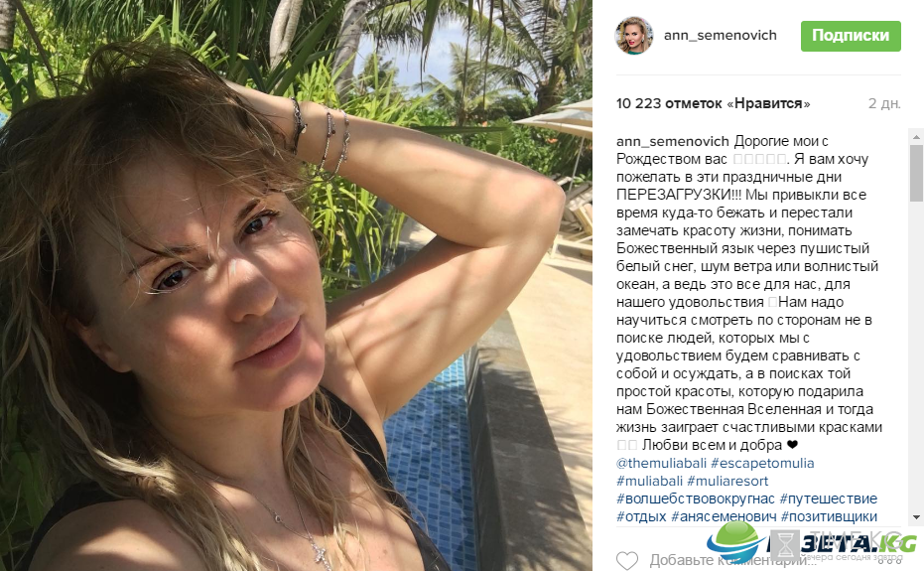This screenshot has height=571, width=924.
Task: Open the #анясеменович hashtag
Action: pyautogui.click(x=724, y=516)
